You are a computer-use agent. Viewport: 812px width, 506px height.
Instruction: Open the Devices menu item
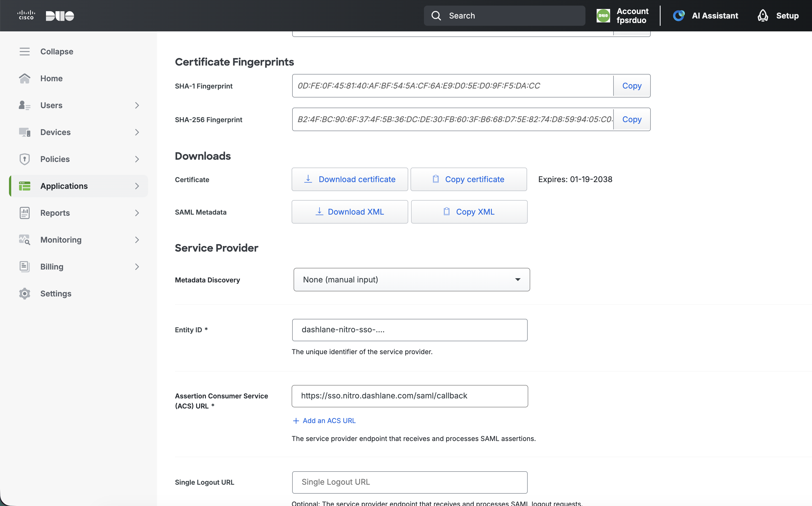tap(78, 132)
